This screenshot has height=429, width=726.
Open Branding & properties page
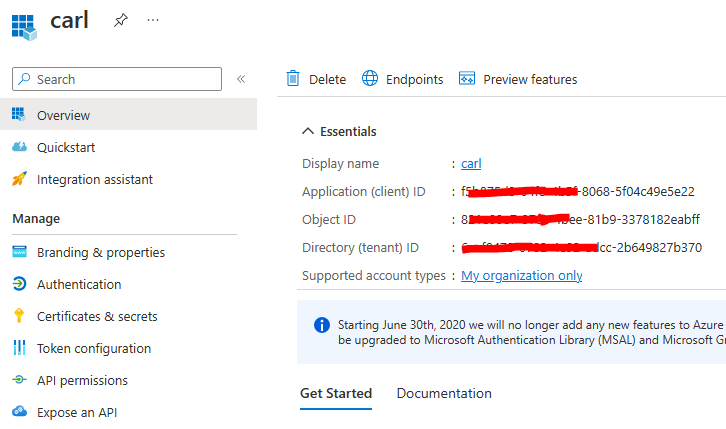coord(128,252)
